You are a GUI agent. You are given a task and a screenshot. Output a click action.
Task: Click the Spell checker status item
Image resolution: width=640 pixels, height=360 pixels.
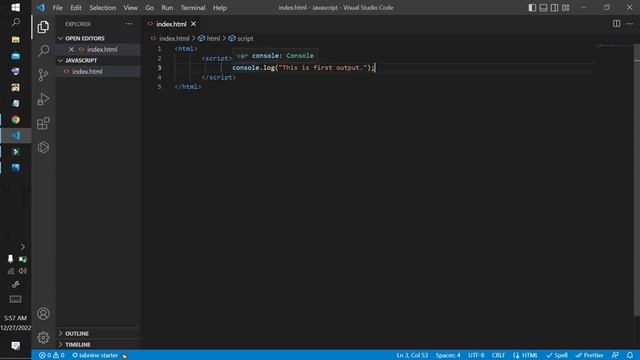pos(557,355)
